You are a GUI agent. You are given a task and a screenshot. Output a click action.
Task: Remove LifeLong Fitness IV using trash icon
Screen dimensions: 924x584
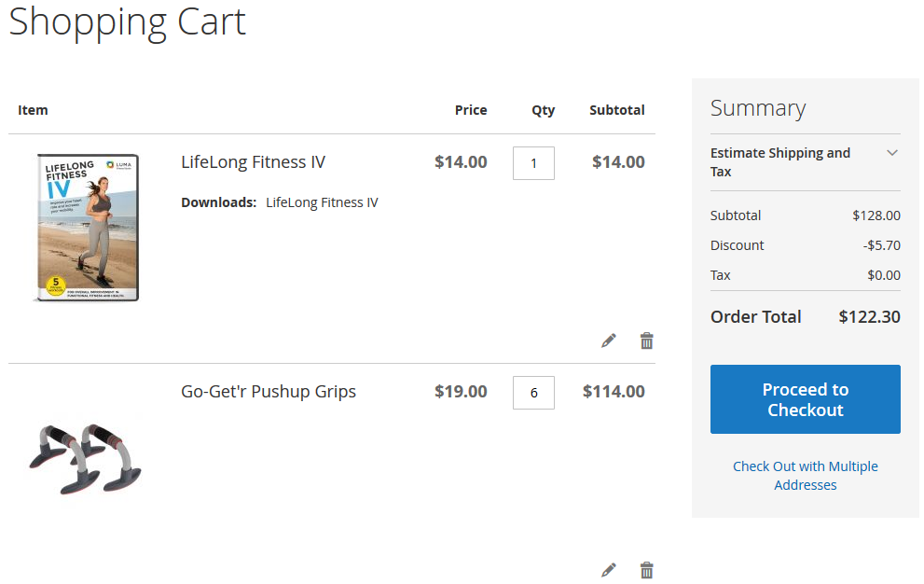point(647,341)
